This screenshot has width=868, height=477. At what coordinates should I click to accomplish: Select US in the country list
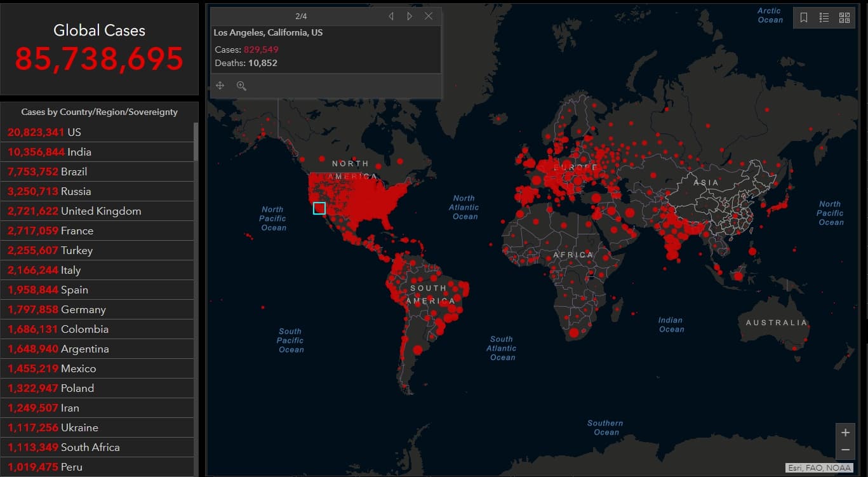[98, 132]
